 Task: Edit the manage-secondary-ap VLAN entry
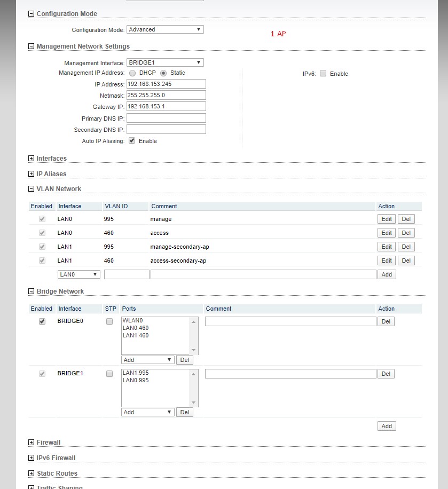pos(387,247)
